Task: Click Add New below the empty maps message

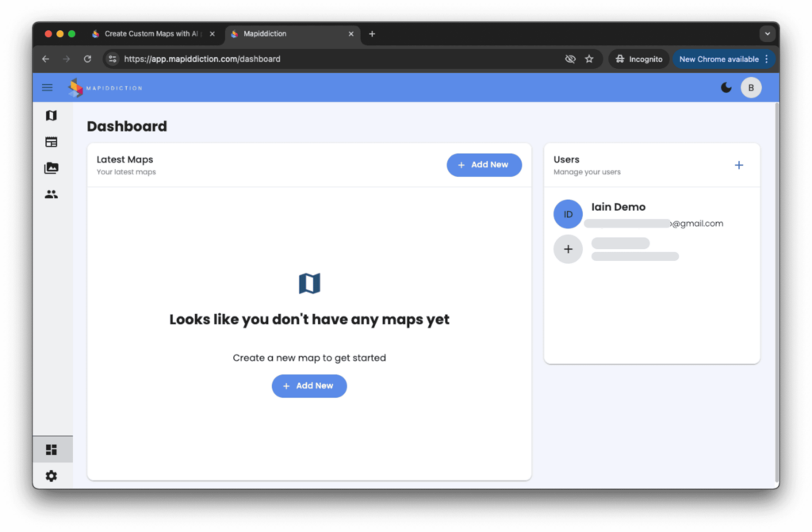Action: tap(309, 385)
